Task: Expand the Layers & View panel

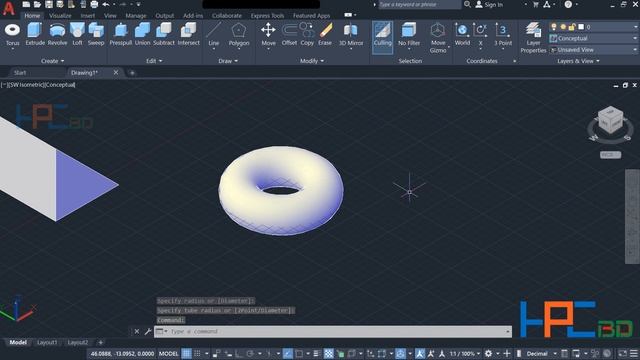Action: pos(578,61)
